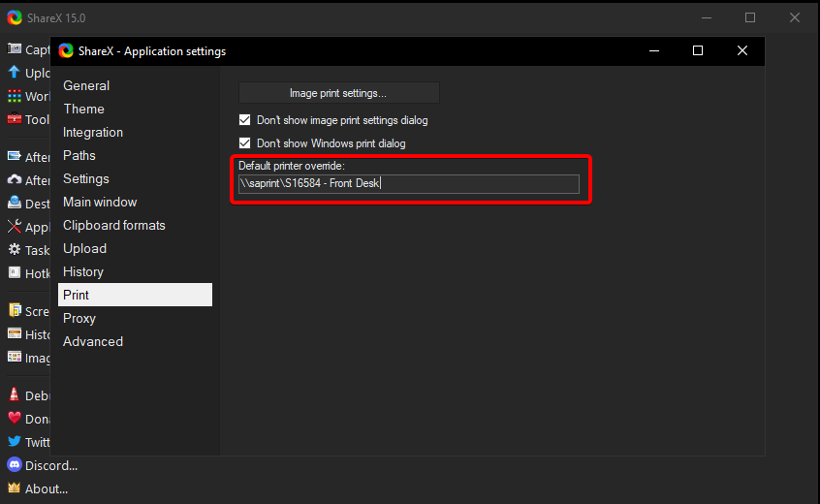Open Hotkey settings icon in main window
This screenshot has width=820, height=504.
15,272
